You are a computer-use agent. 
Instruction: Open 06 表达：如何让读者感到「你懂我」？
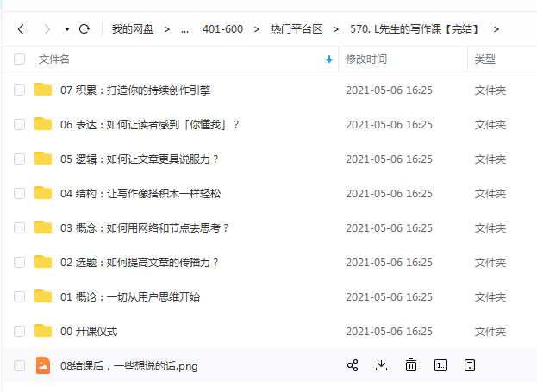tap(150, 125)
